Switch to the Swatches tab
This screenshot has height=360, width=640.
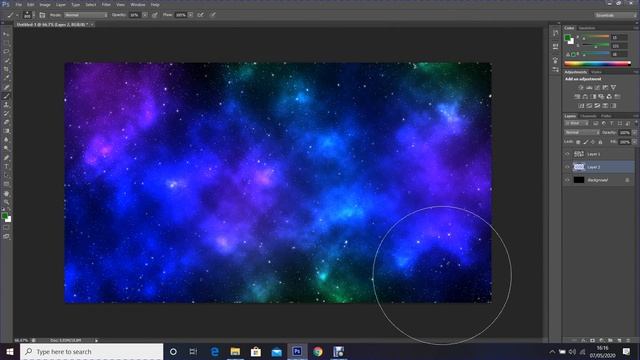click(587, 28)
